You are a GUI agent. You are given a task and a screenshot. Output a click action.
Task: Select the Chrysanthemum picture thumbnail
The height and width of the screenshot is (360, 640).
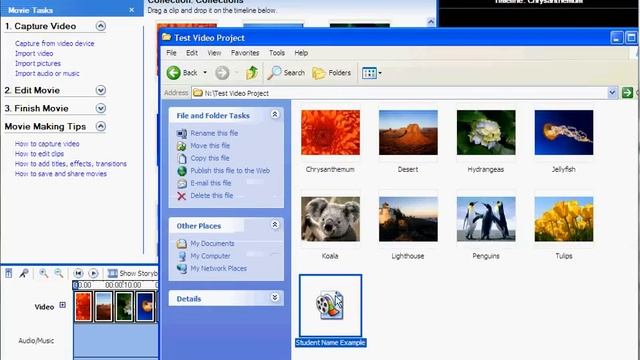[x=330, y=133]
